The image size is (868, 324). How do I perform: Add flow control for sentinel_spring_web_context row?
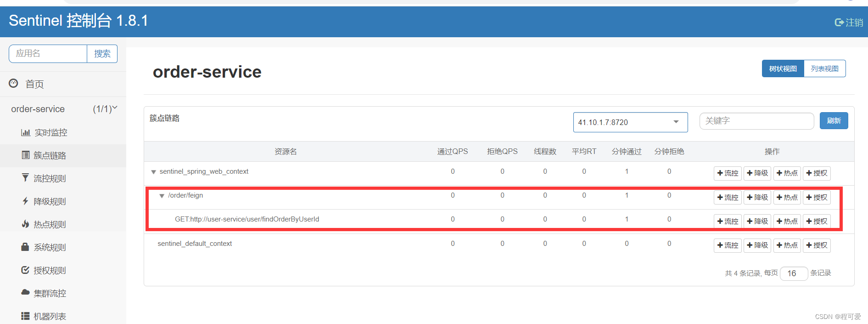click(728, 173)
